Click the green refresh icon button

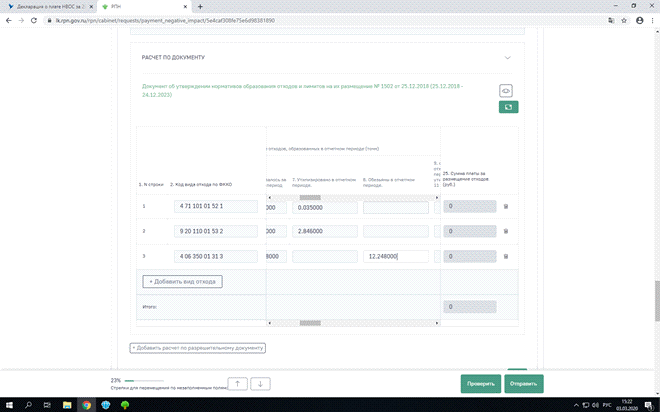point(508,106)
